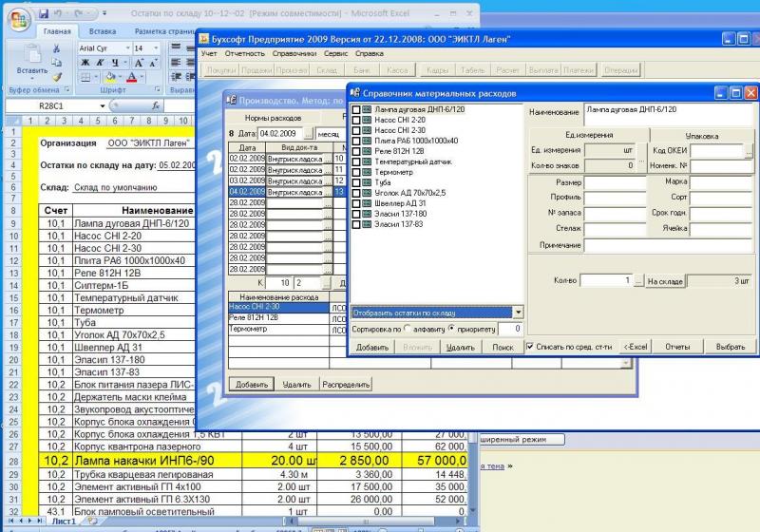The image size is (760, 532).
Task: Click the Insert Function fx icon
Action: pyautogui.click(x=155, y=106)
